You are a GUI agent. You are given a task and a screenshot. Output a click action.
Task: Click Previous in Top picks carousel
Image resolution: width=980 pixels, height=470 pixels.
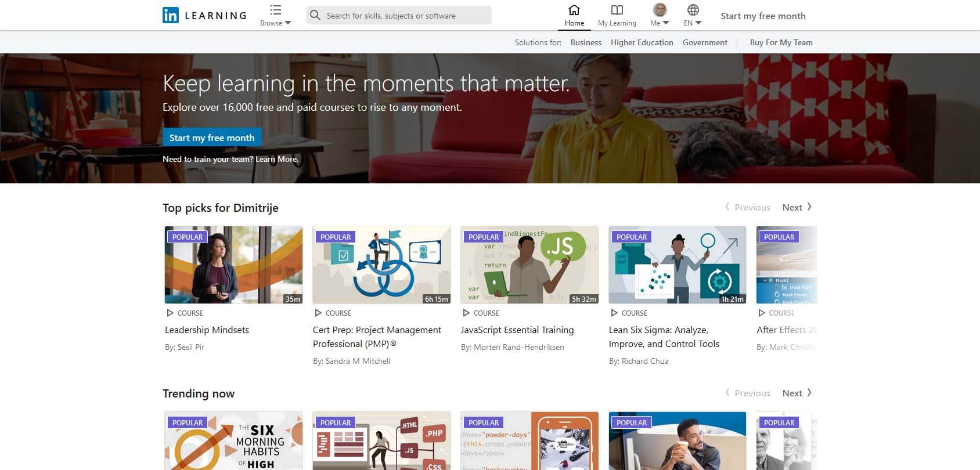[748, 207]
